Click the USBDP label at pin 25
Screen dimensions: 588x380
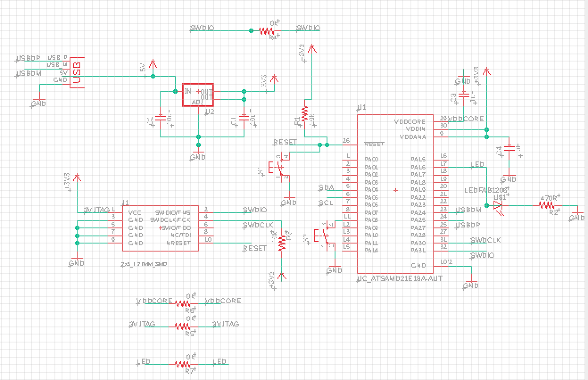click(x=468, y=225)
